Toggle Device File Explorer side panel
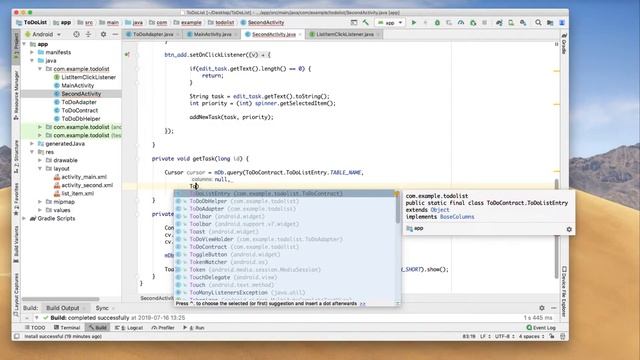 point(564,291)
